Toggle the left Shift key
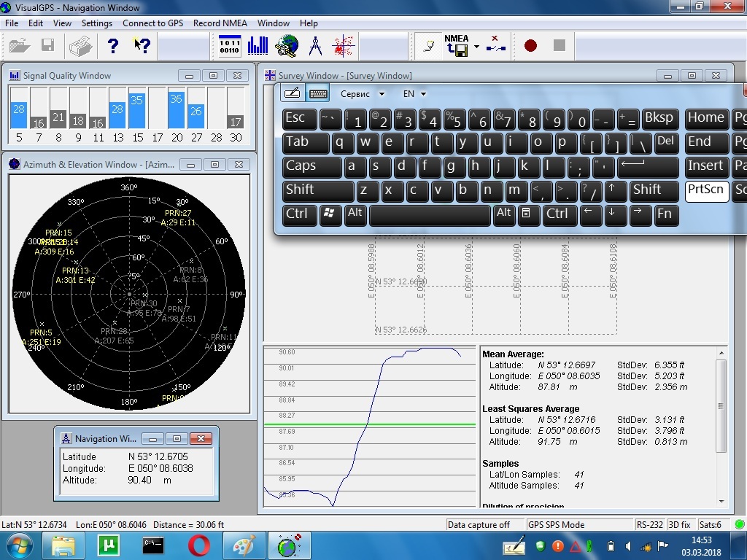The height and width of the screenshot is (560, 747). pyautogui.click(x=318, y=191)
